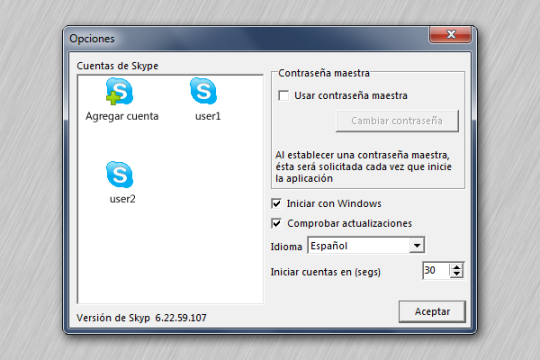Screen dimensions: 540x360
Task: Close the Opciones dialog window
Action: (x=450, y=34)
